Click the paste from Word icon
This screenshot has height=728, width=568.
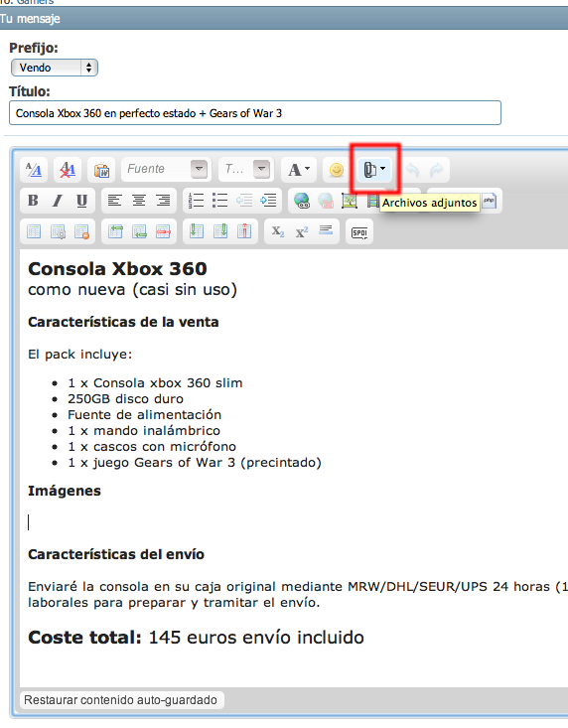(x=101, y=170)
